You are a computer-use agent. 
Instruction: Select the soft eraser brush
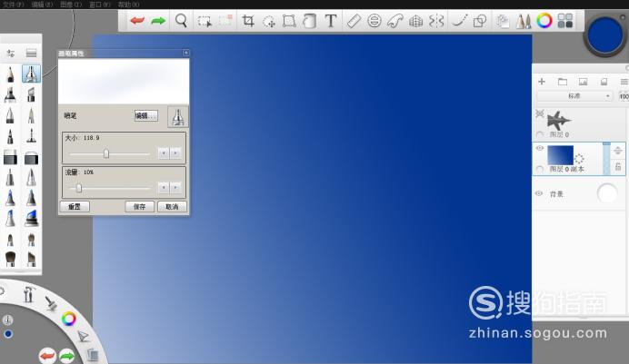click(x=31, y=157)
